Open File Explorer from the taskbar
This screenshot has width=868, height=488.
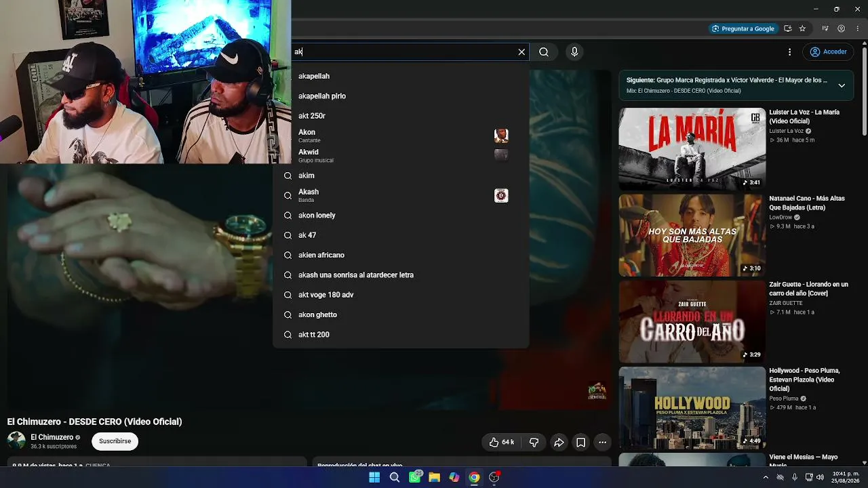point(434,477)
